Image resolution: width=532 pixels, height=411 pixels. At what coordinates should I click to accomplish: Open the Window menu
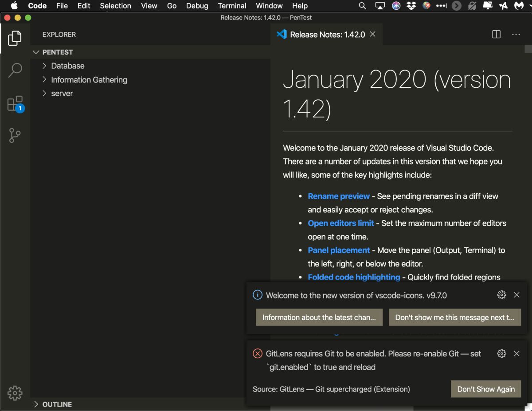tap(269, 6)
